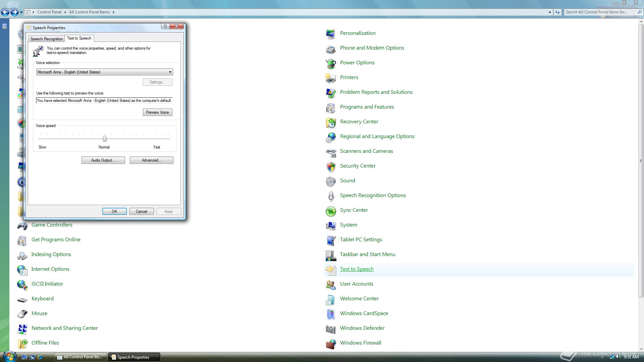
Task: Expand the address bar history dropdown
Action: point(550,12)
